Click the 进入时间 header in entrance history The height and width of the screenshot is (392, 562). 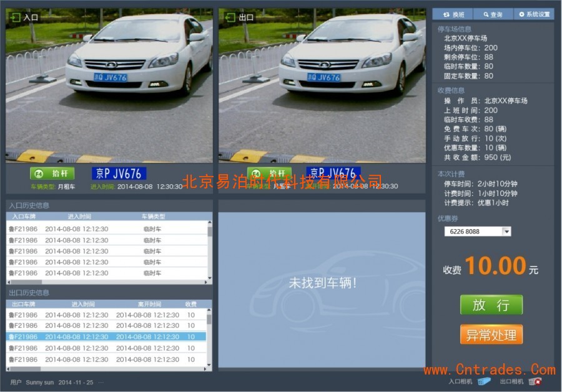[x=79, y=217]
